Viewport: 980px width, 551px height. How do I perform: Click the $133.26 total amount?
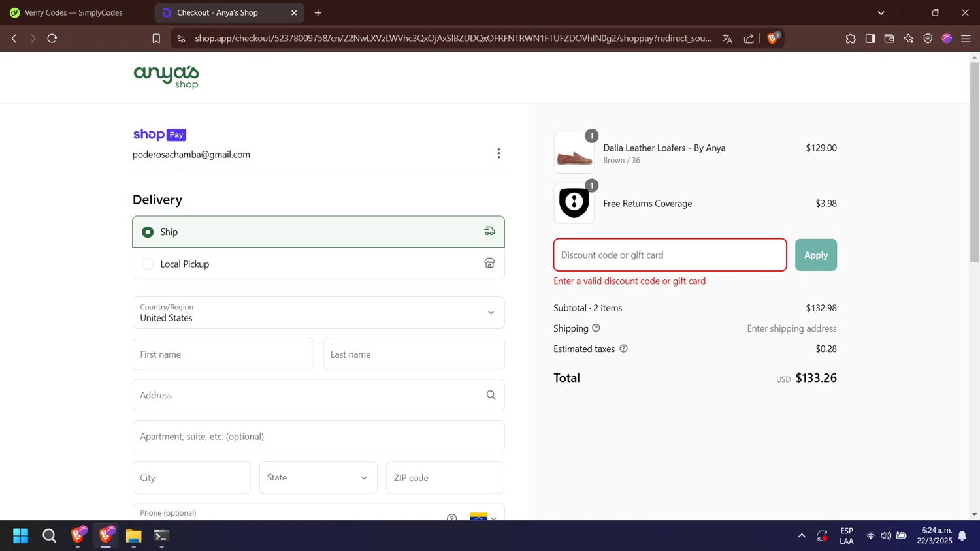(816, 378)
